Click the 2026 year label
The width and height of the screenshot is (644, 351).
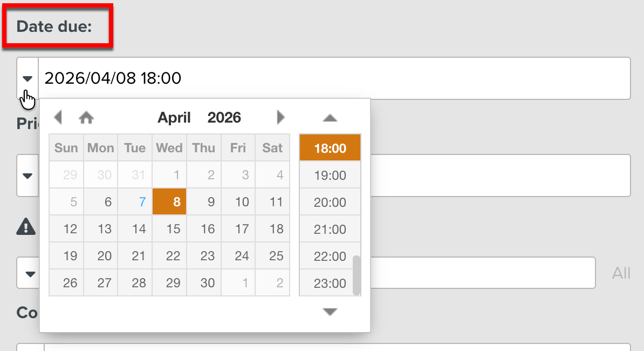[224, 117]
